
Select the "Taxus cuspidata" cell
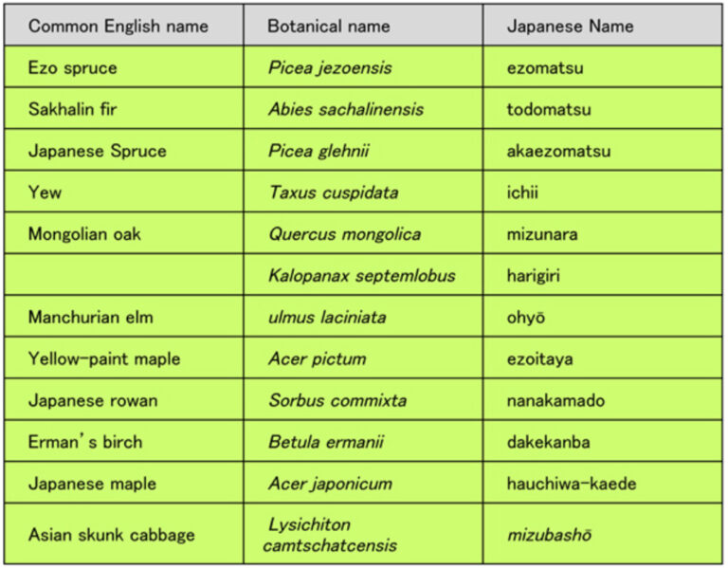click(x=333, y=192)
